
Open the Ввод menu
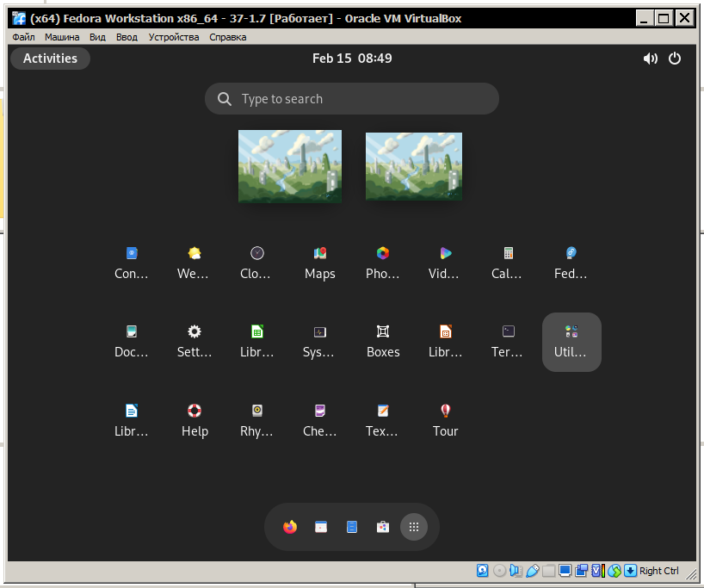pyautogui.click(x=127, y=37)
